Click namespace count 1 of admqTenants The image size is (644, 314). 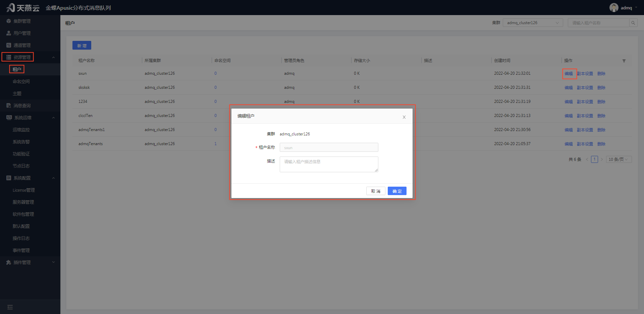point(215,144)
